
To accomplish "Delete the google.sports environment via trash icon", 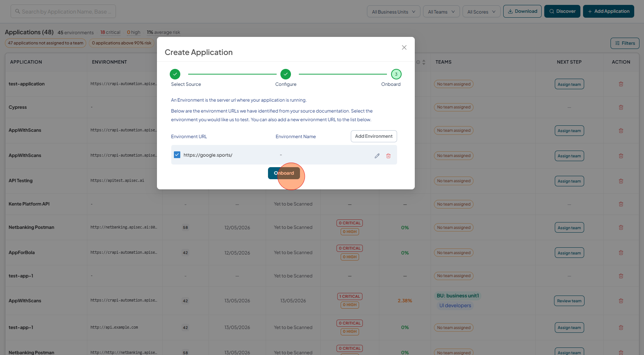I will 388,156.
